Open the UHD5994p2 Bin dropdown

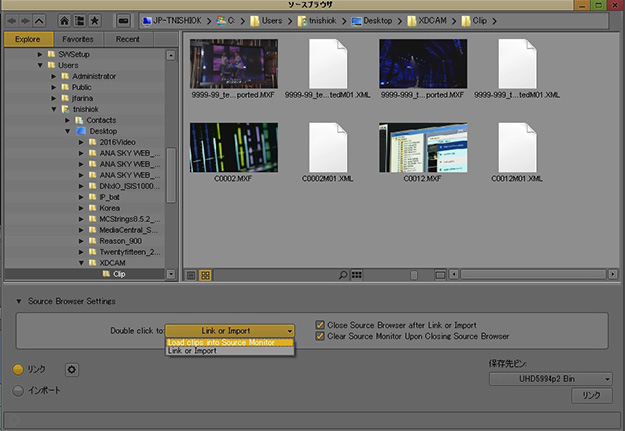551,379
